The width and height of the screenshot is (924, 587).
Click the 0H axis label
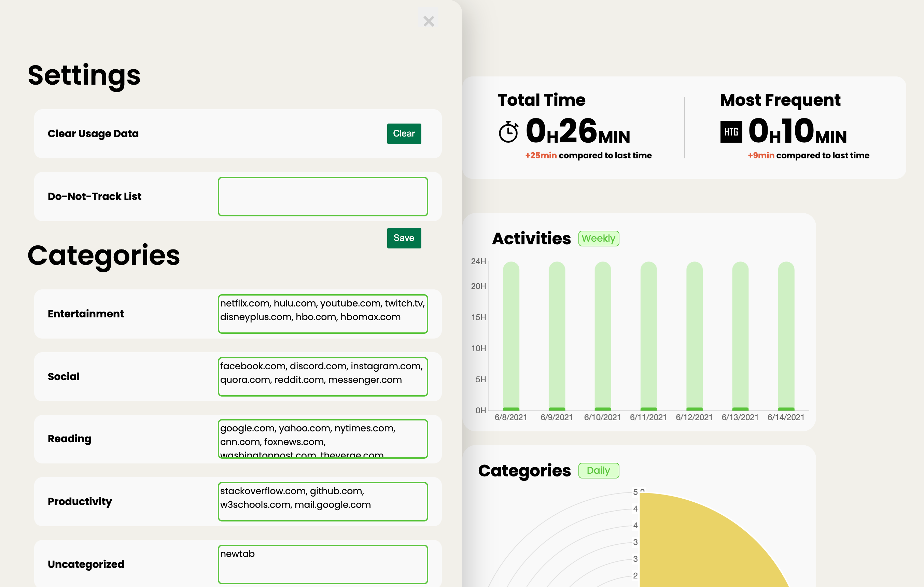pyautogui.click(x=481, y=410)
